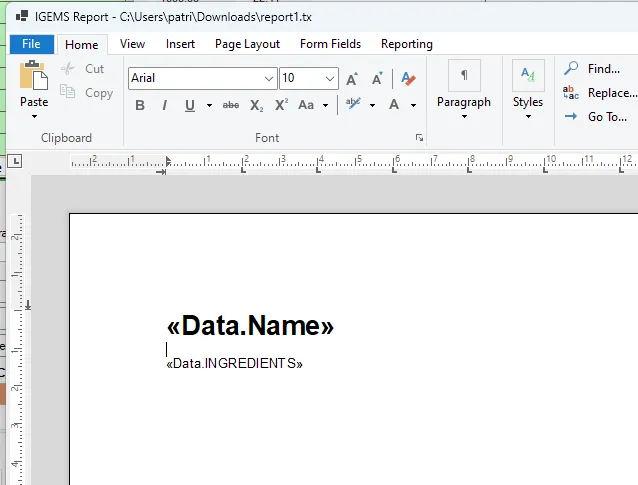Toggle Underline formatting

[x=190, y=105]
